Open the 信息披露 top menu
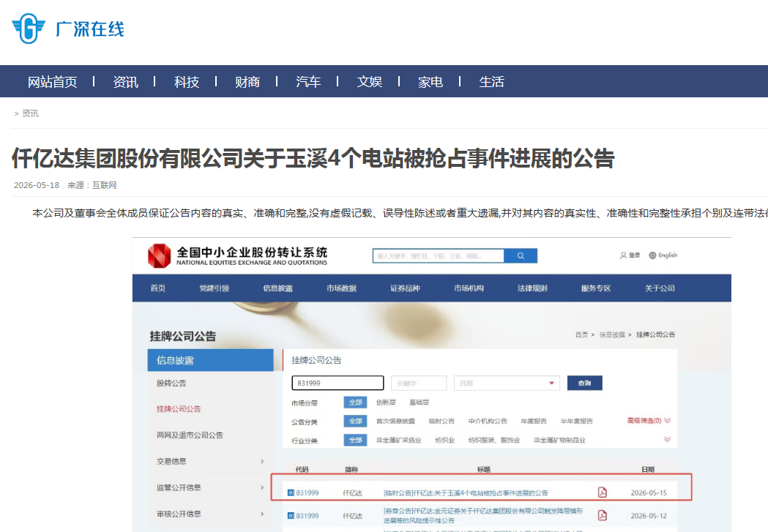Viewport: 768px width, 532px height. 277,288
